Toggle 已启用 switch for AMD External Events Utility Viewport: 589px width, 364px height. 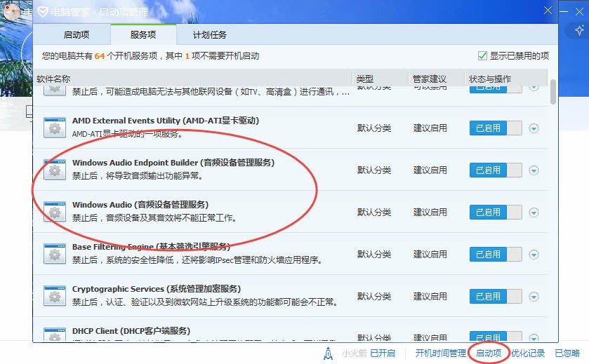[496, 128]
